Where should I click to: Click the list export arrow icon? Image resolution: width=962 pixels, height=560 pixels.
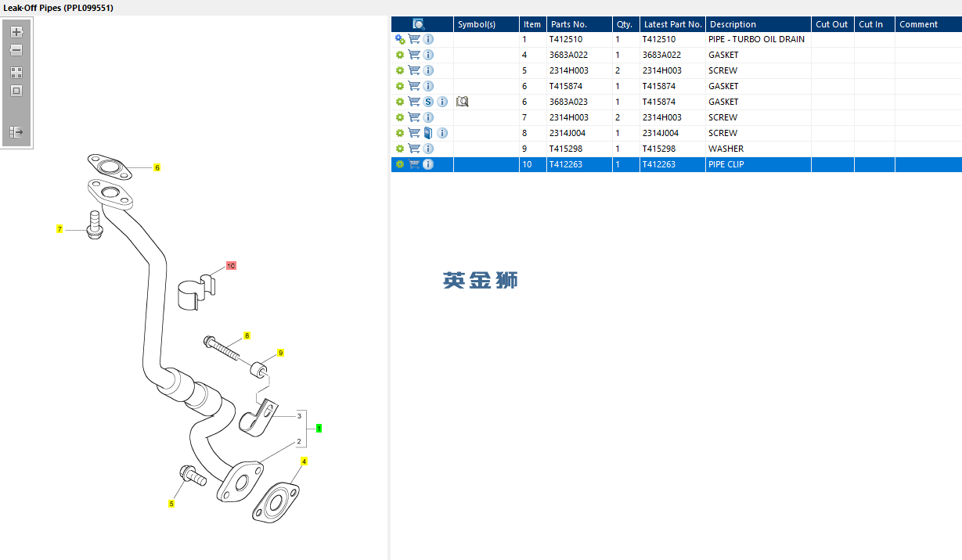[16, 132]
